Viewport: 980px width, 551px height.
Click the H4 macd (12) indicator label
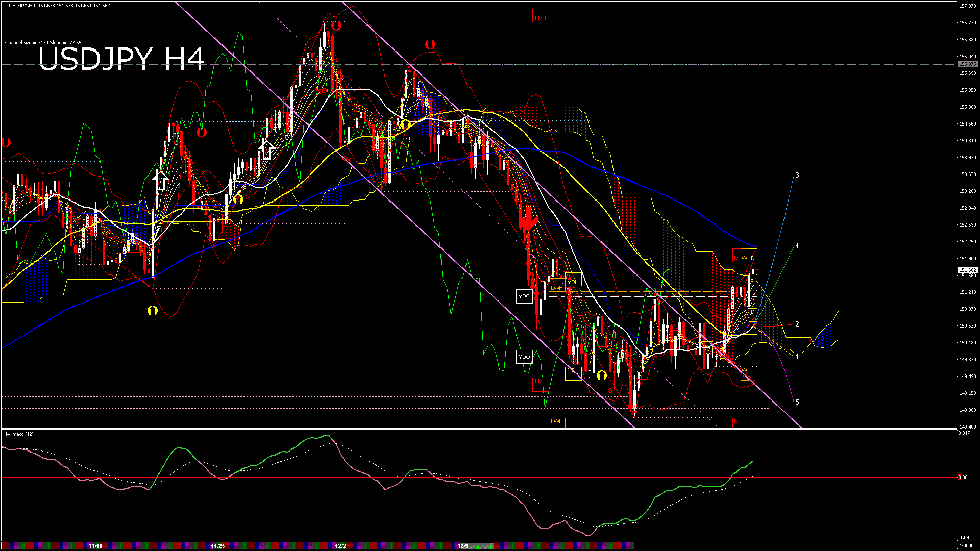pos(18,434)
